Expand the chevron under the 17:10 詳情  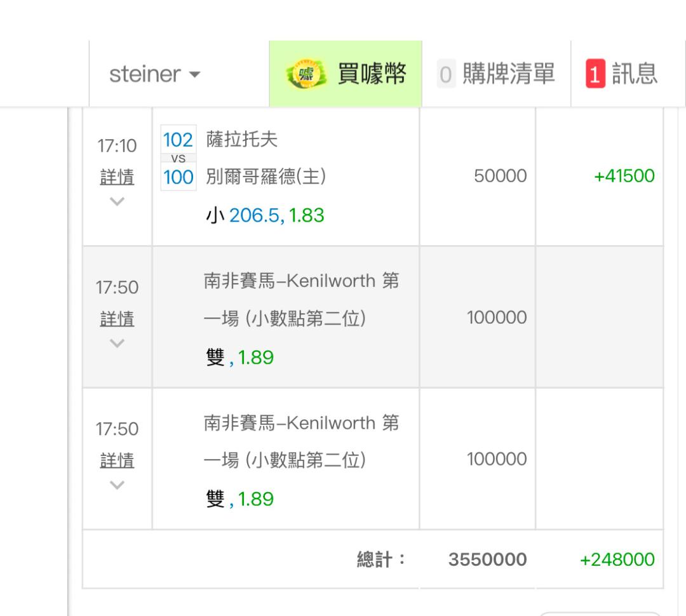click(117, 202)
